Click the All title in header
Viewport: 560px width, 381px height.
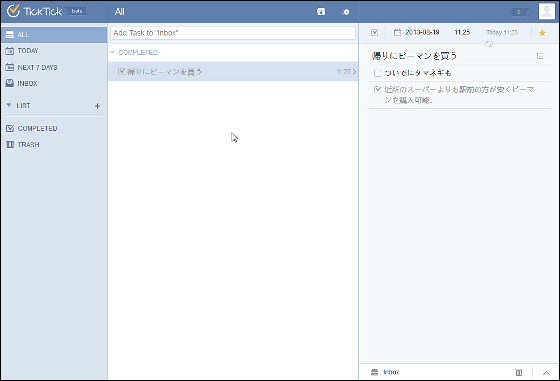(120, 12)
